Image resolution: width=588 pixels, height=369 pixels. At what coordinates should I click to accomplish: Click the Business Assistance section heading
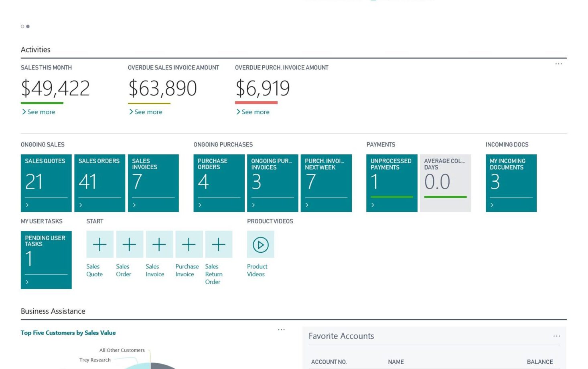(x=53, y=311)
